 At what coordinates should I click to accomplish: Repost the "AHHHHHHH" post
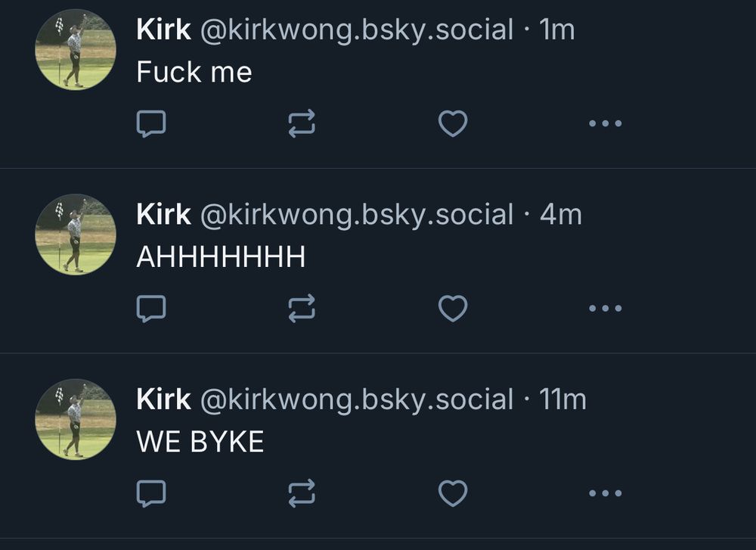302,309
